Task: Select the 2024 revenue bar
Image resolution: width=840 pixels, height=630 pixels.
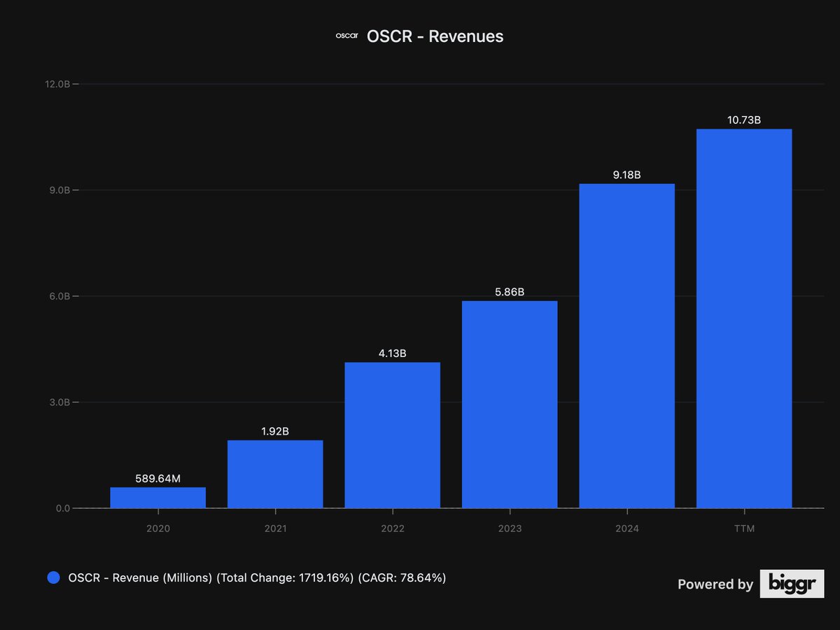Action: click(x=626, y=346)
